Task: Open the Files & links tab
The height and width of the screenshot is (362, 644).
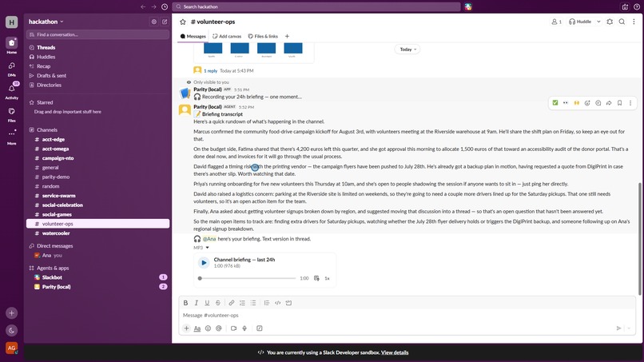Action: click(x=263, y=36)
